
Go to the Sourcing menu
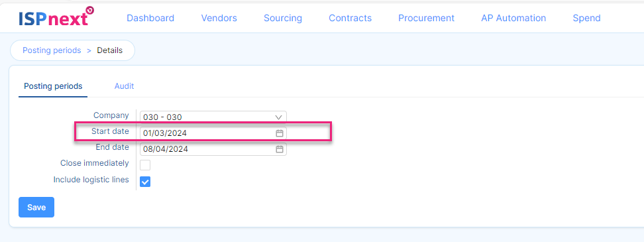[282, 18]
